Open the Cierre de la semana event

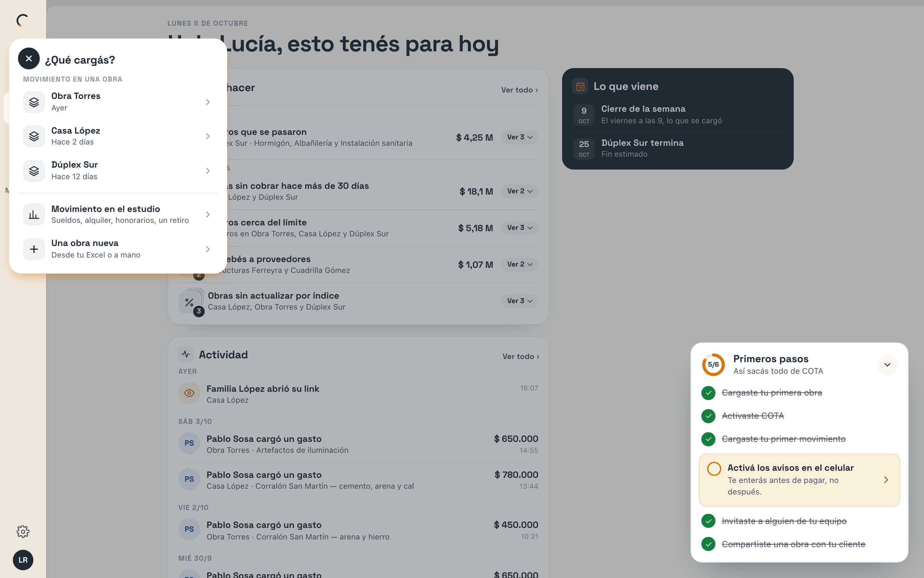678,115
